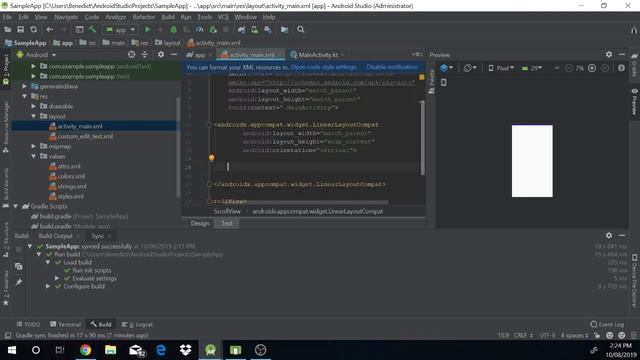This screenshot has height=360, width=640.
Task: Open the API 29 version dropdown
Action: click(x=532, y=68)
